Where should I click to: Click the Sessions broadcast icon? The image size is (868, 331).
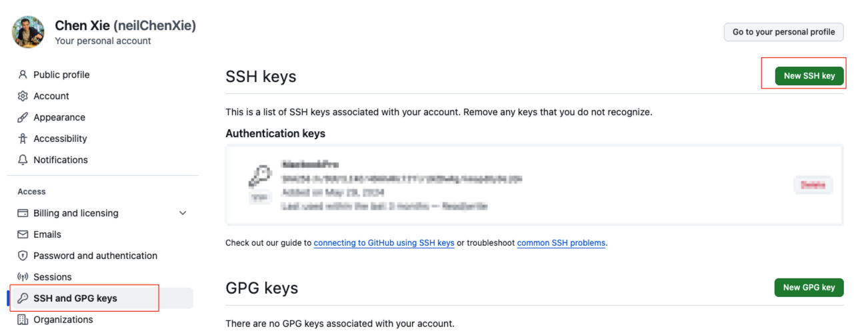(x=23, y=277)
